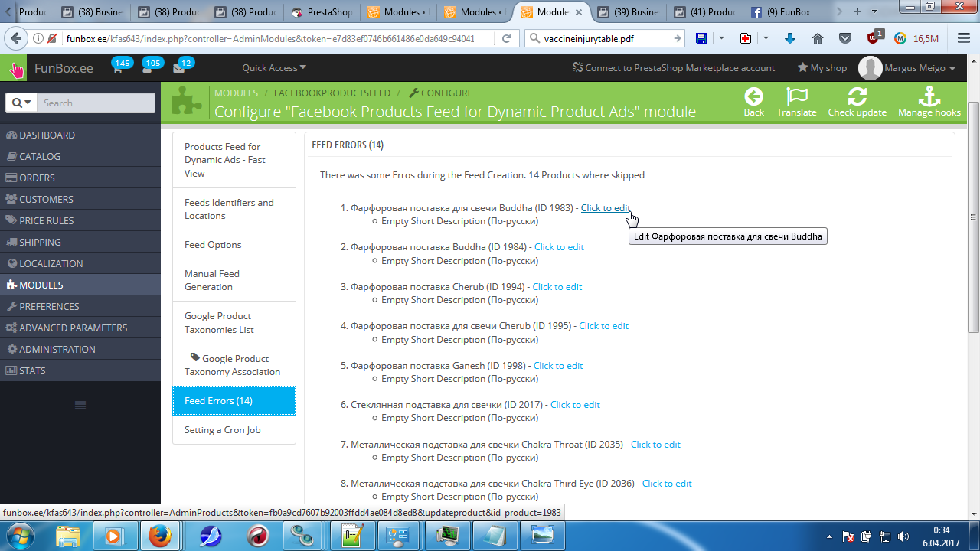Click to edit product ID 1984
Viewport: 980px width, 551px height.
pos(559,247)
